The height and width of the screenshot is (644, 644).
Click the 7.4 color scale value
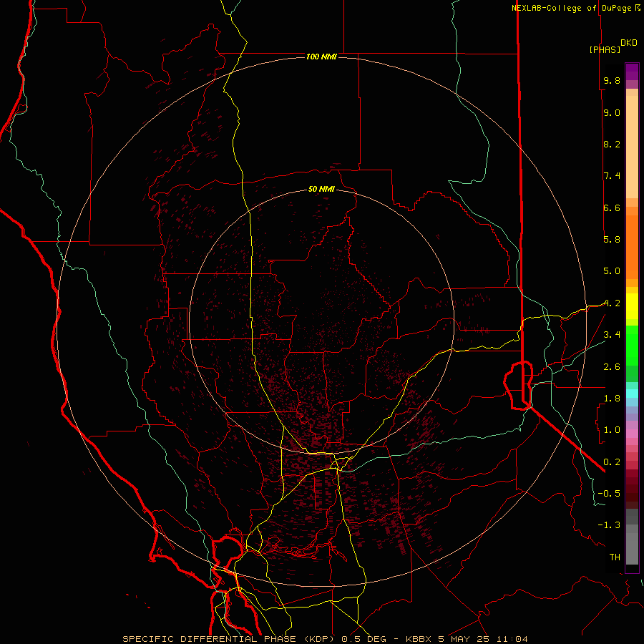(x=612, y=176)
